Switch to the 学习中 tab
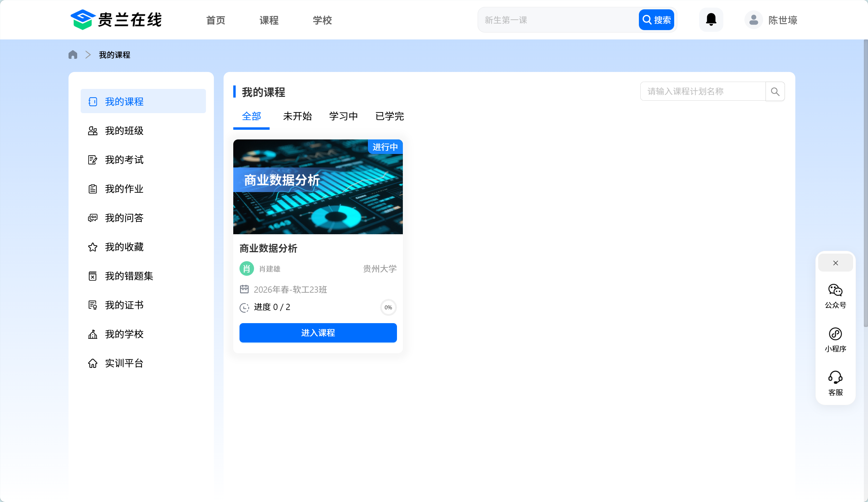Viewport: 868px width, 502px height. tap(343, 116)
